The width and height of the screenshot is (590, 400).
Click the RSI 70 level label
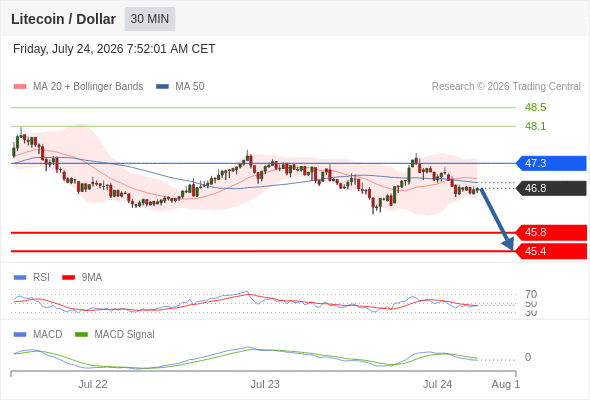pyautogui.click(x=531, y=294)
